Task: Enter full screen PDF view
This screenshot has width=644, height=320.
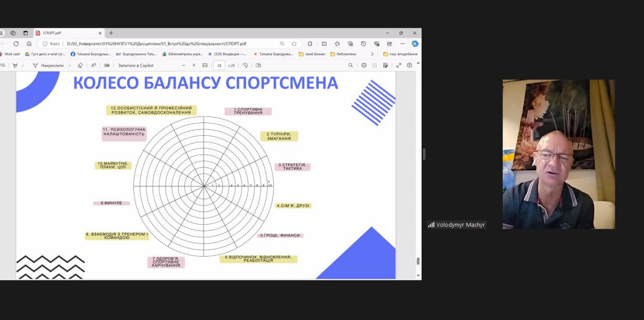Action: (398, 65)
